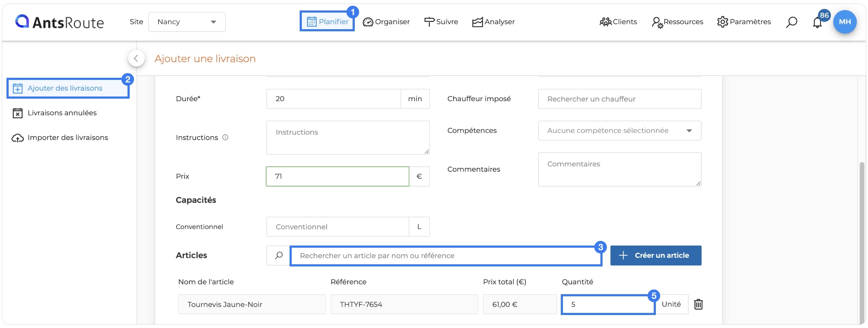Open the notifications bell
The width and height of the screenshot is (868, 328).
point(817,23)
